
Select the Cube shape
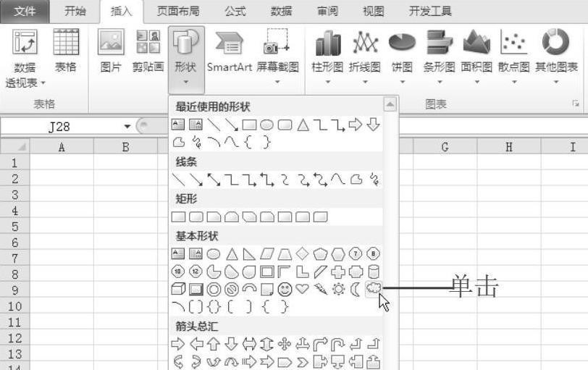(x=178, y=289)
